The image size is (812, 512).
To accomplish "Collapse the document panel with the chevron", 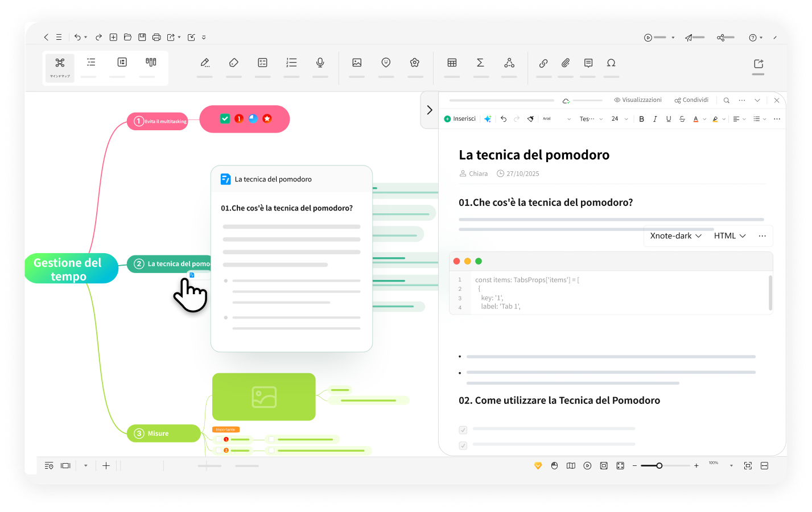I will 429,110.
